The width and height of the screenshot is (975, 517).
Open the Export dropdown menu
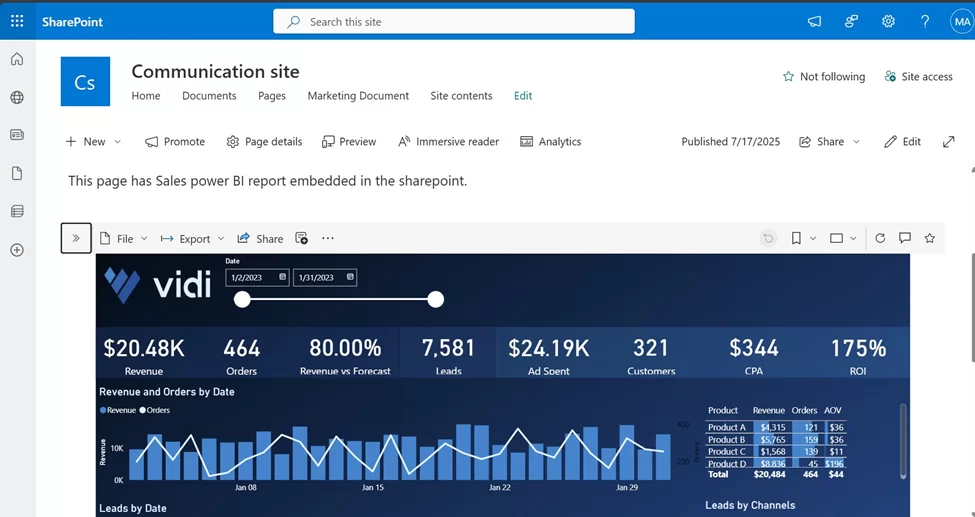[x=193, y=239]
